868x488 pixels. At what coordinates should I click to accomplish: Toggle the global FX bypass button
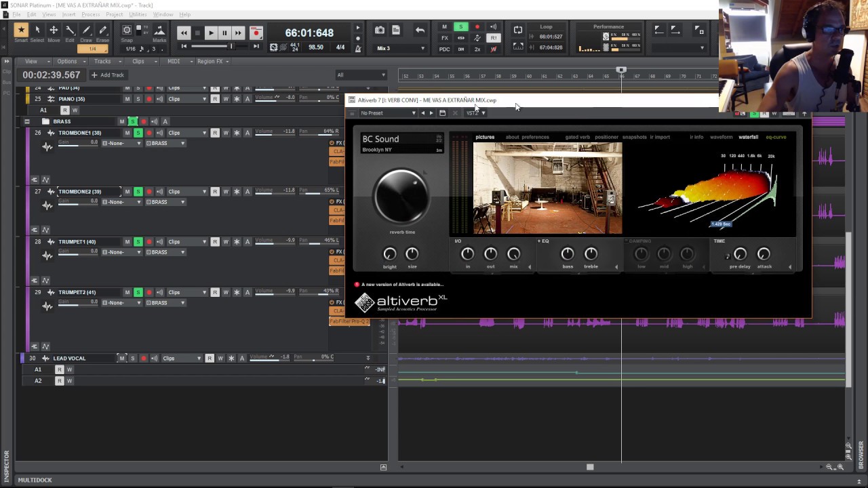(445, 38)
